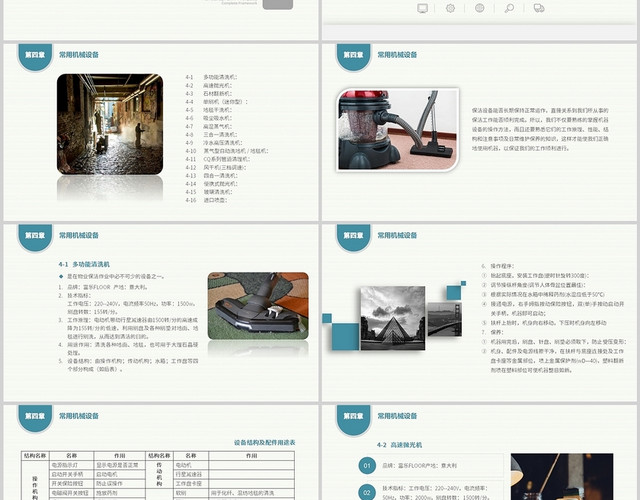Select the round 01 number badge
The image size is (640, 500).
coord(367,465)
